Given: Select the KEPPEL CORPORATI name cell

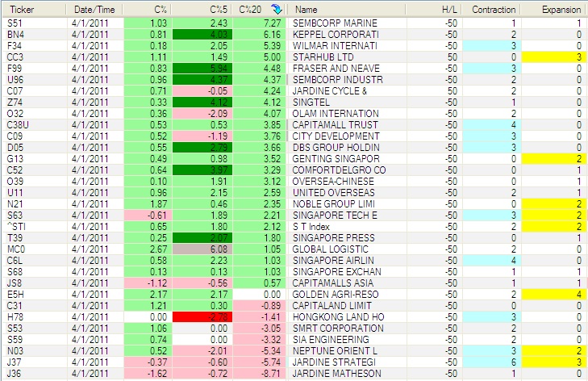Looking at the screenshot, I should (335, 36).
